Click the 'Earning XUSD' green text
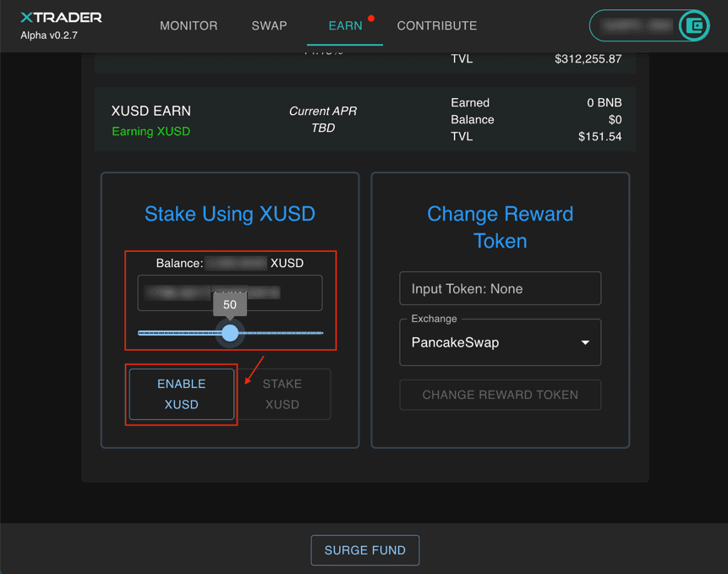728x574 pixels. click(x=151, y=131)
